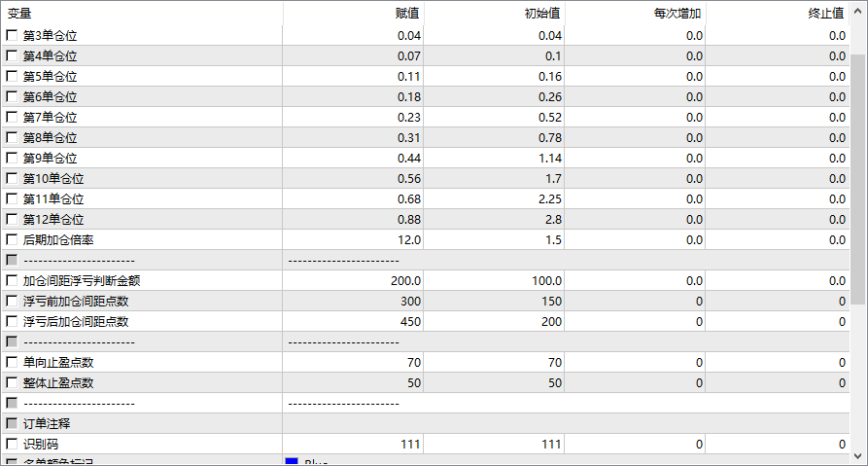Viewport: 868px width, 466px height.
Task: Select the 整体止盈点数 variable label
Action: point(58,383)
